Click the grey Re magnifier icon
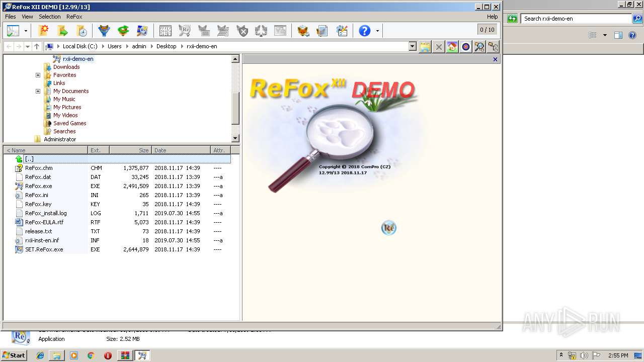 185,31
